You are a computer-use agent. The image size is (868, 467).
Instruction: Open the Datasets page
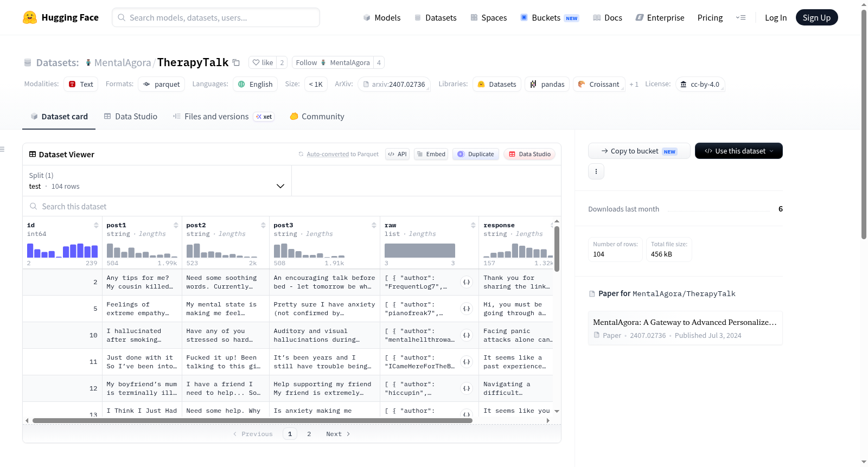(x=435, y=17)
